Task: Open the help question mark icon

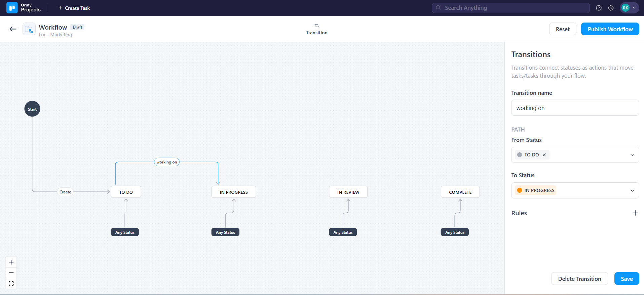Action: point(599,8)
